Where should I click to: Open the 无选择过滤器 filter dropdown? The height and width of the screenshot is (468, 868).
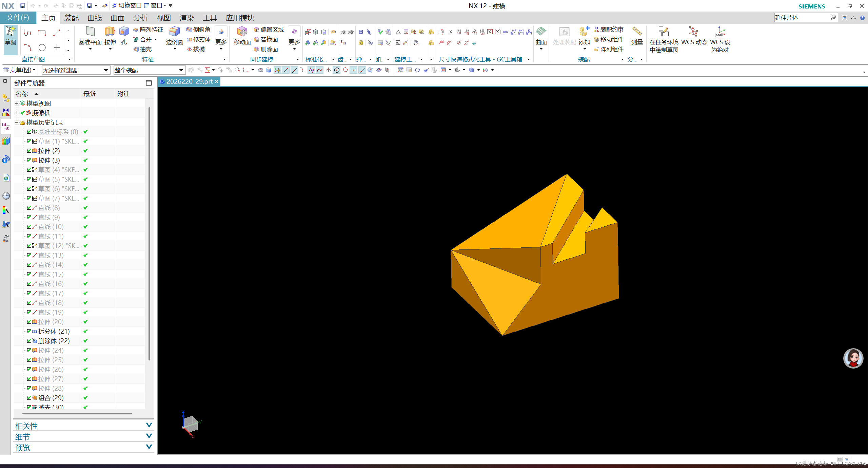pyautogui.click(x=105, y=70)
